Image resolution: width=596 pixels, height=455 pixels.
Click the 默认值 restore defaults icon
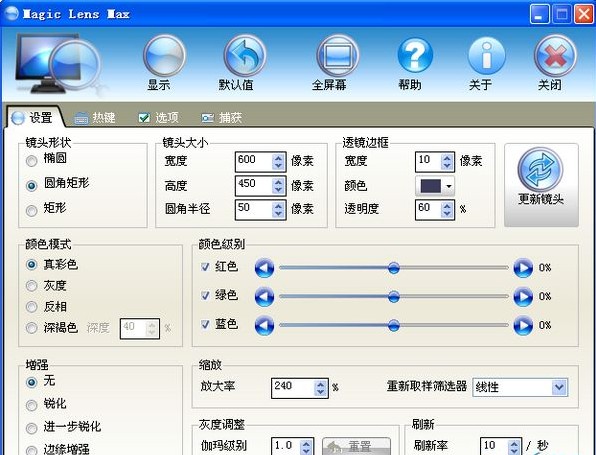click(244, 56)
